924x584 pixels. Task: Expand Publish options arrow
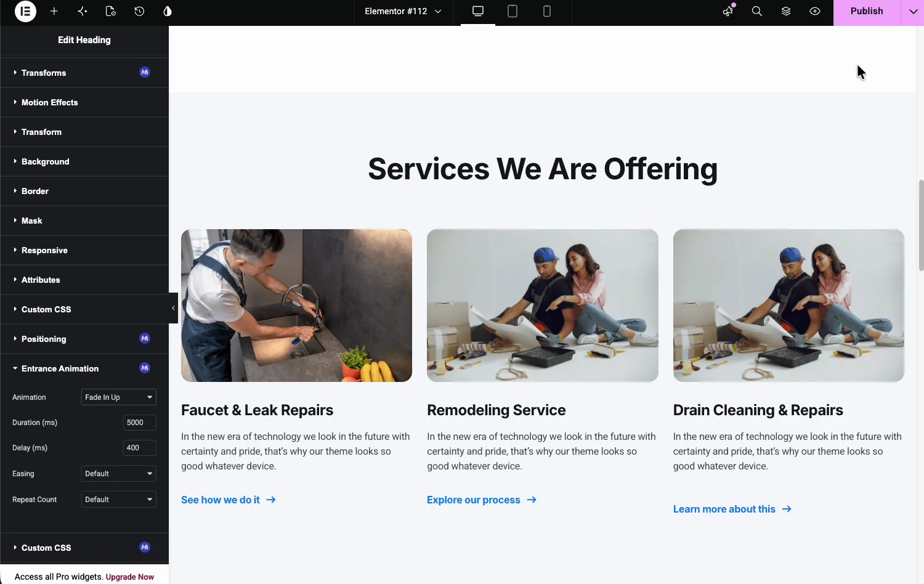[x=913, y=12]
